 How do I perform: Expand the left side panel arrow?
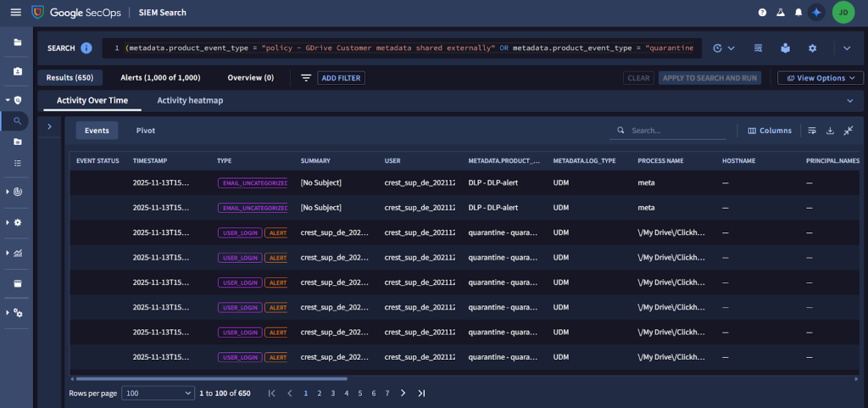49,126
